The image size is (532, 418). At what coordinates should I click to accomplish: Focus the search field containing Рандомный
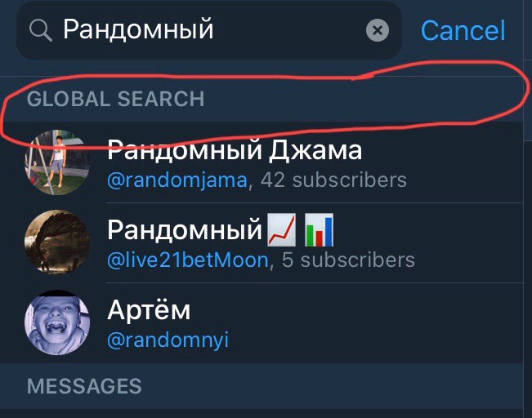click(209, 30)
